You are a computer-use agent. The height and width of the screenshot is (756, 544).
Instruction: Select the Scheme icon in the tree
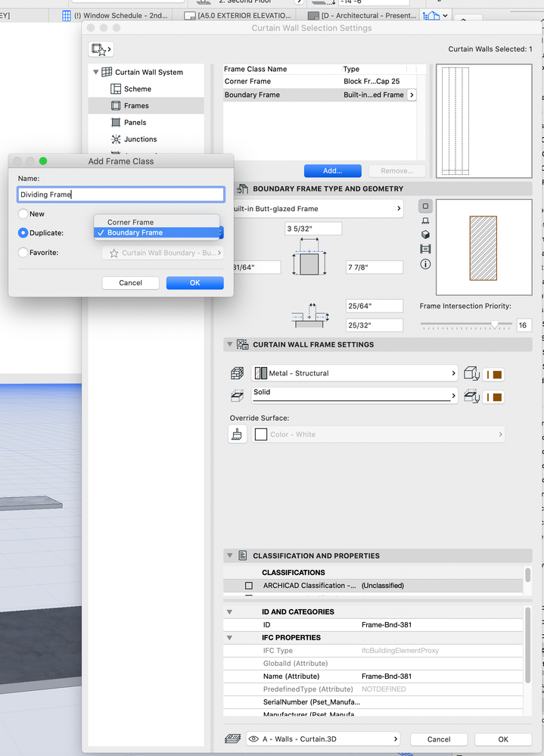[x=116, y=89]
